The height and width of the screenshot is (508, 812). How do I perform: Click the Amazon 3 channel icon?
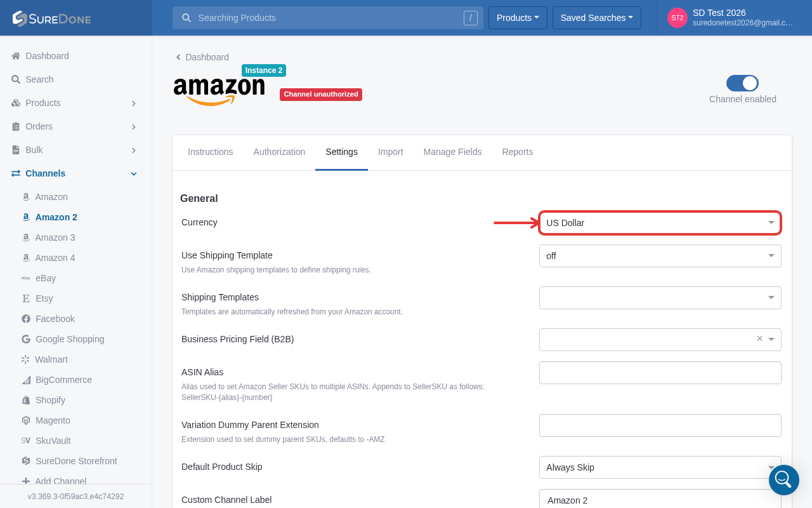click(x=26, y=237)
